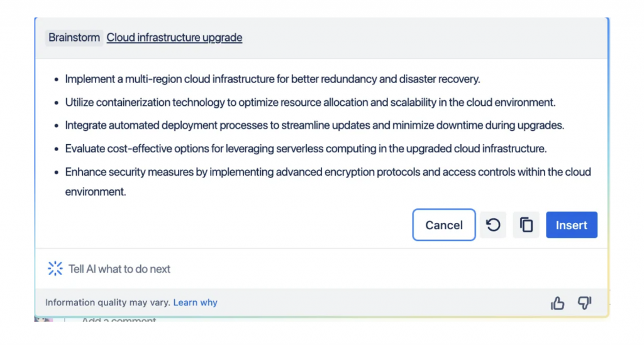Screen dimensions: 644x345
Task: Click the Enhance security measures bullet
Action: point(328,172)
